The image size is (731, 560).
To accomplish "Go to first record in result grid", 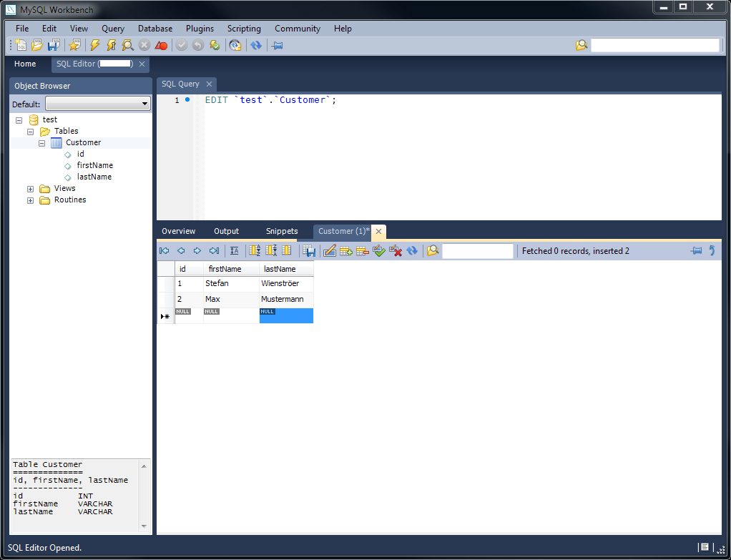I will tap(165, 251).
